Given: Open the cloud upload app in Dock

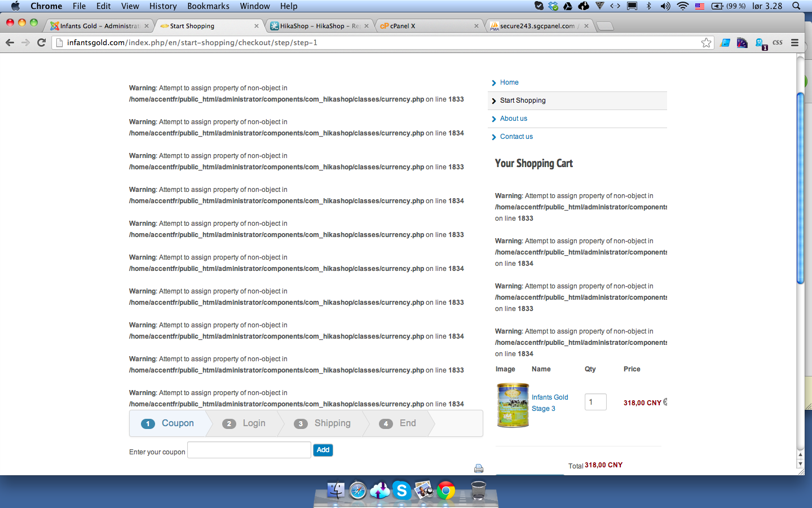Looking at the screenshot, I should [x=379, y=490].
